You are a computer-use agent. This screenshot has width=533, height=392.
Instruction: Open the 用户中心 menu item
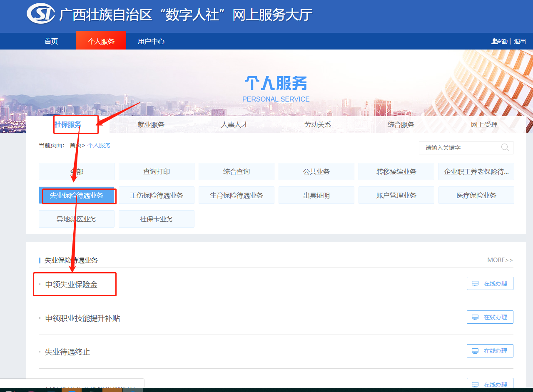click(151, 41)
